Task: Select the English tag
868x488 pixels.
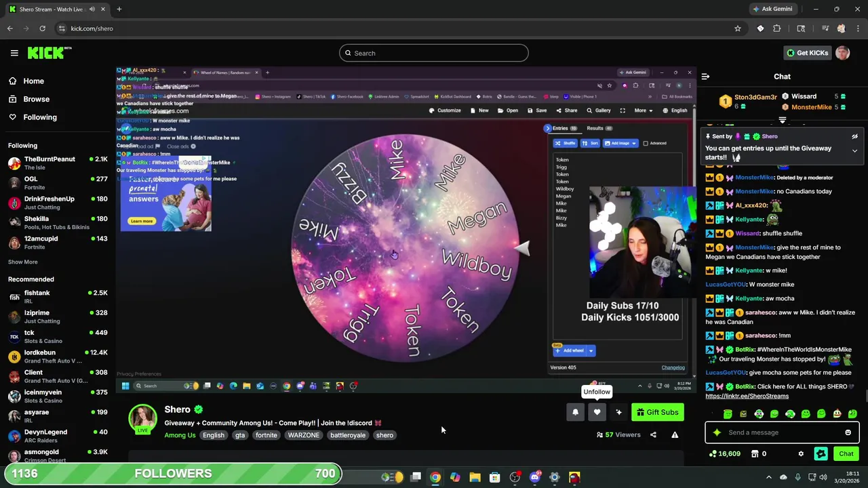Action: pos(213,435)
